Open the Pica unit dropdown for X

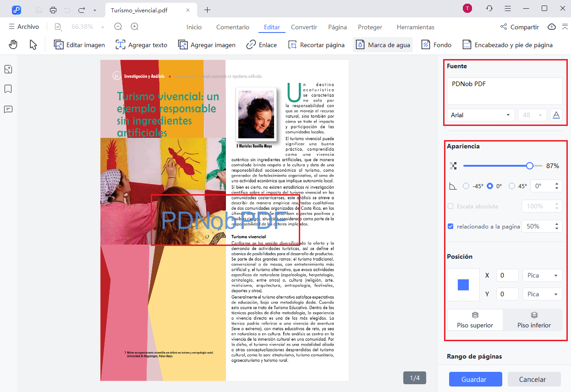(x=542, y=275)
